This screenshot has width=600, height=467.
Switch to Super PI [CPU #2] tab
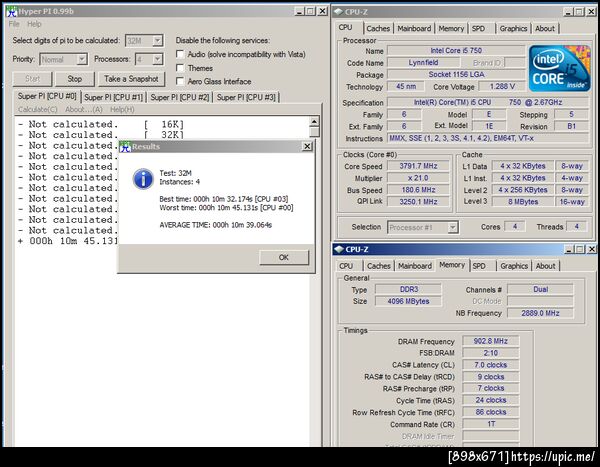tap(180, 97)
